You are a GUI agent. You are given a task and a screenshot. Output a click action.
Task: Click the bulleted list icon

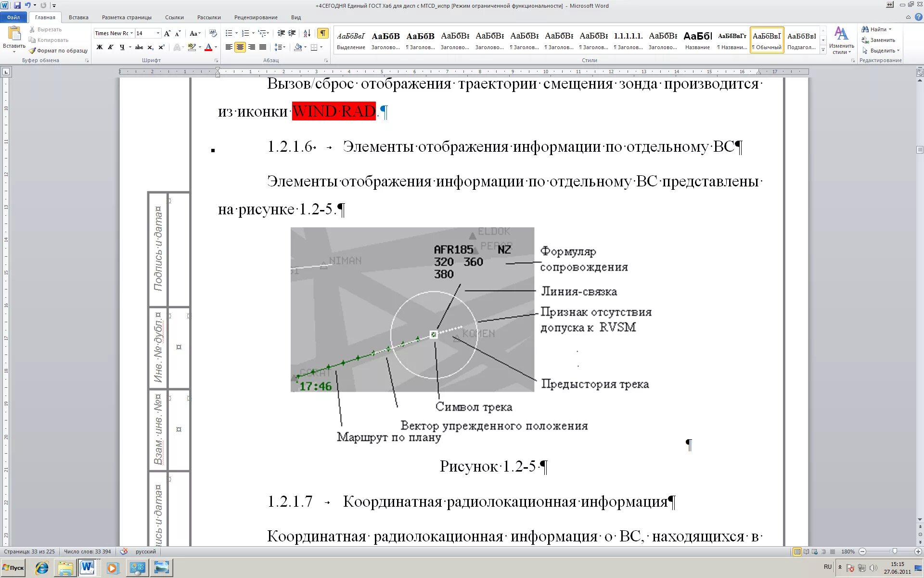[x=229, y=33]
